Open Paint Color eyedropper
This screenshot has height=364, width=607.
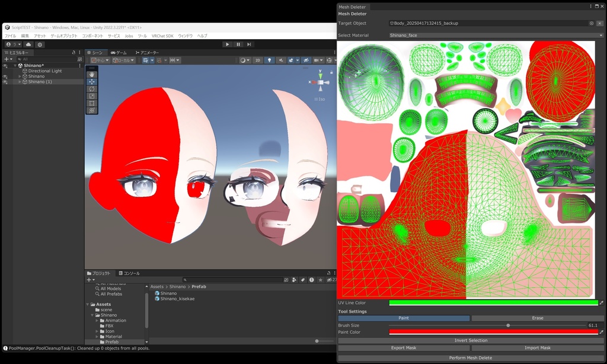[601, 332]
